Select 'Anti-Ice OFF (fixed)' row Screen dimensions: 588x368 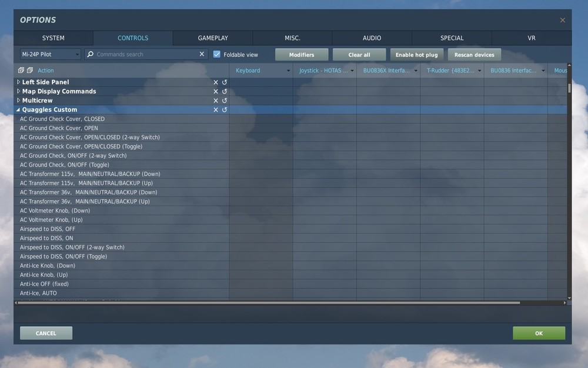(x=122, y=284)
